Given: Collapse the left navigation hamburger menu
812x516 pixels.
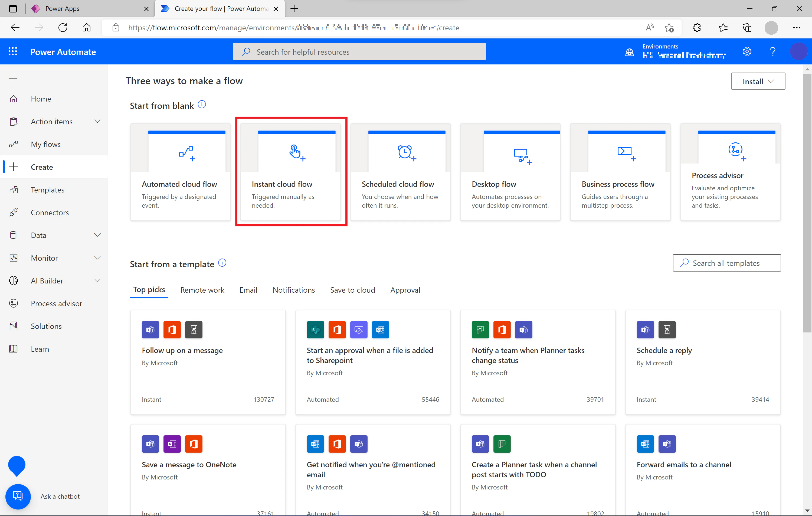Looking at the screenshot, I should [13, 76].
